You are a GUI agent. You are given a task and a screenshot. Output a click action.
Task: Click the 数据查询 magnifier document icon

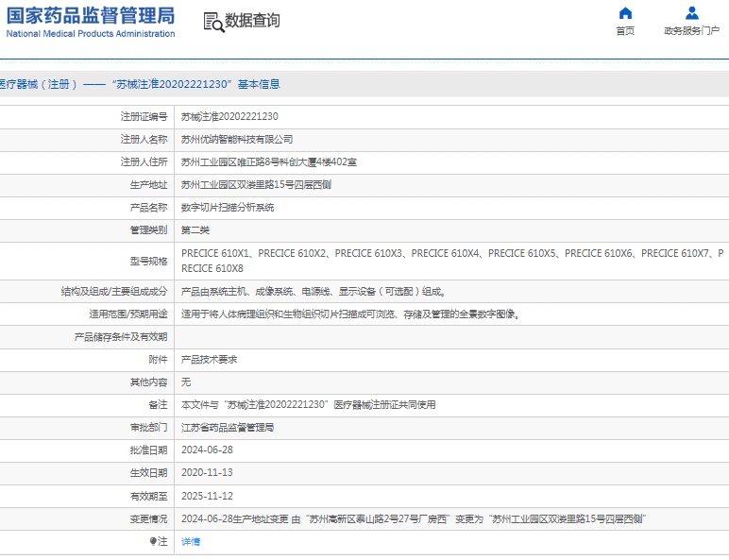pyautogui.click(x=213, y=22)
